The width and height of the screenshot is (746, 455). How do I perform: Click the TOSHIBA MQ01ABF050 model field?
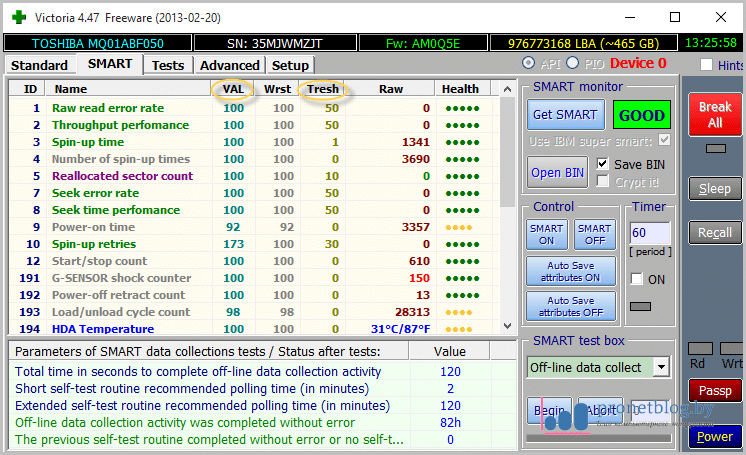[98, 43]
